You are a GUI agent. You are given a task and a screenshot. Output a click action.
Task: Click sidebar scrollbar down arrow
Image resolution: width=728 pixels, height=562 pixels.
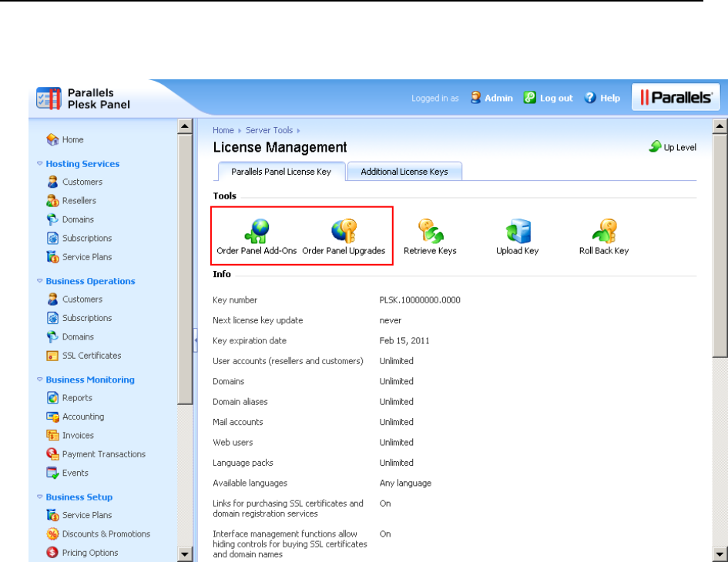(185, 554)
